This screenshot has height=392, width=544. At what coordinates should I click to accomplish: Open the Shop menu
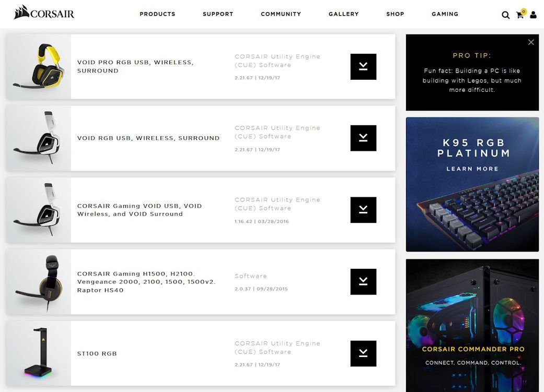coord(395,14)
